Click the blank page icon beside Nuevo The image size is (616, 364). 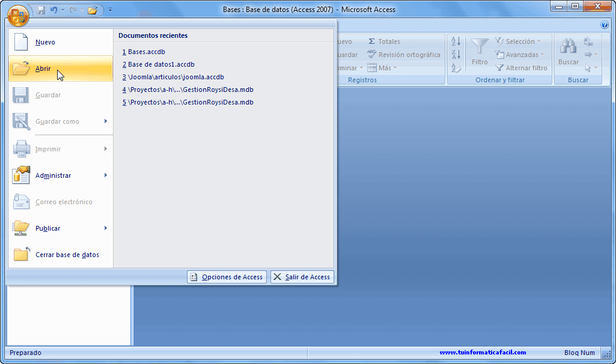(x=21, y=42)
